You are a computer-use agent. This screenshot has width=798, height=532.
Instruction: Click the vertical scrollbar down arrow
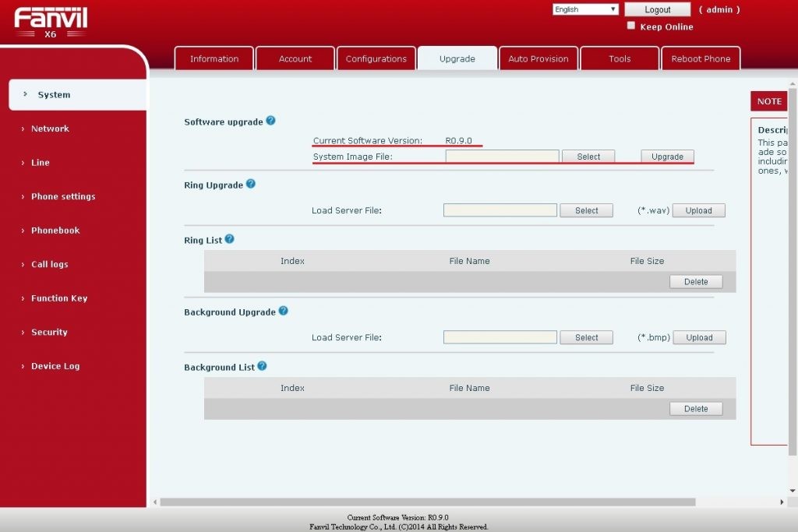793,491
